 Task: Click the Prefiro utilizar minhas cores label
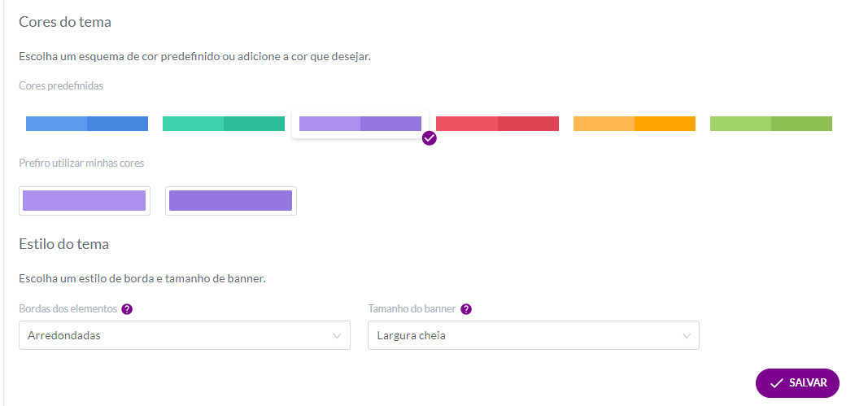click(81, 164)
